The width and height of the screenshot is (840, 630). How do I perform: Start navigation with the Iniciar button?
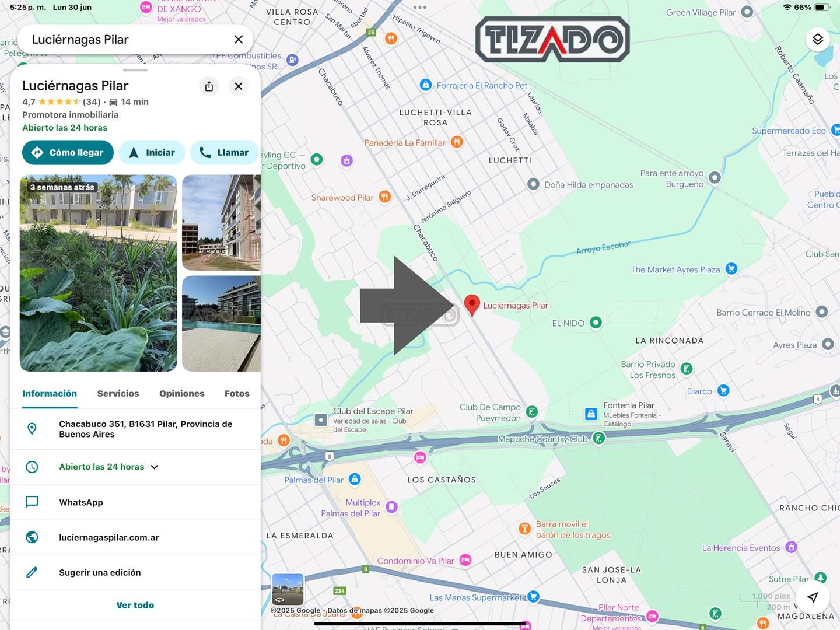tap(152, 153)
